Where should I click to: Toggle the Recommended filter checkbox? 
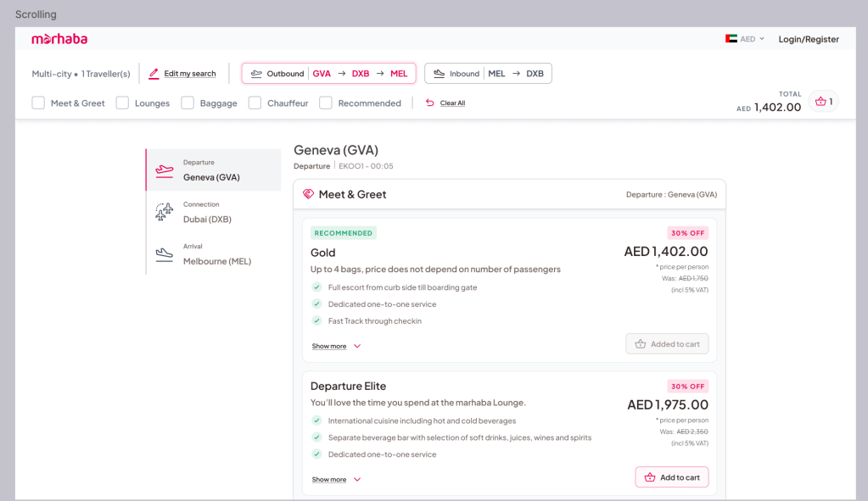point(326,103)
